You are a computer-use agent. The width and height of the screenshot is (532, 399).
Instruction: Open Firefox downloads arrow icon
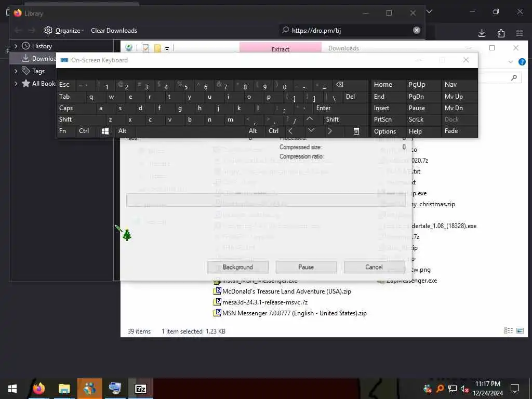pos(482,33)
